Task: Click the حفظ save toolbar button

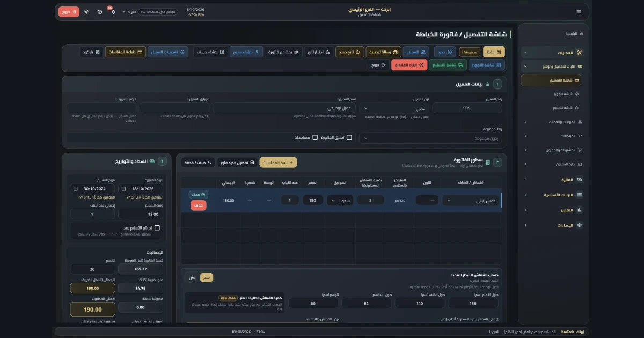Action: (x=494, y=52)
